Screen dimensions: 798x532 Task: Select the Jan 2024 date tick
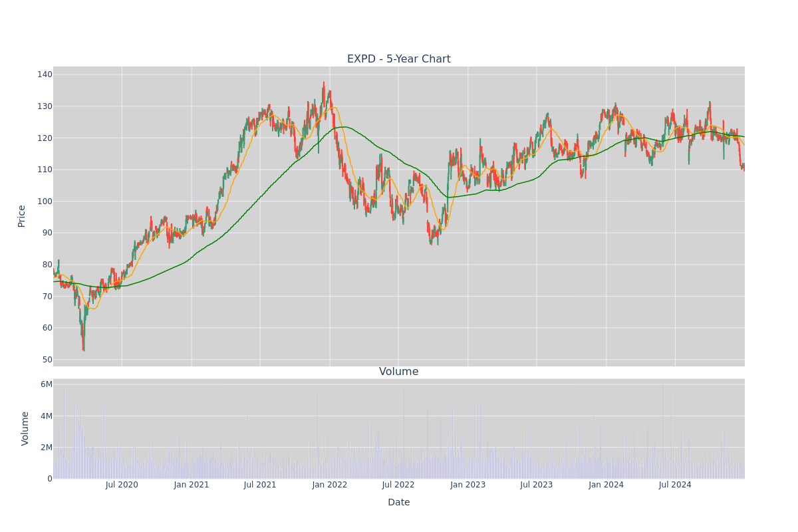606,485
